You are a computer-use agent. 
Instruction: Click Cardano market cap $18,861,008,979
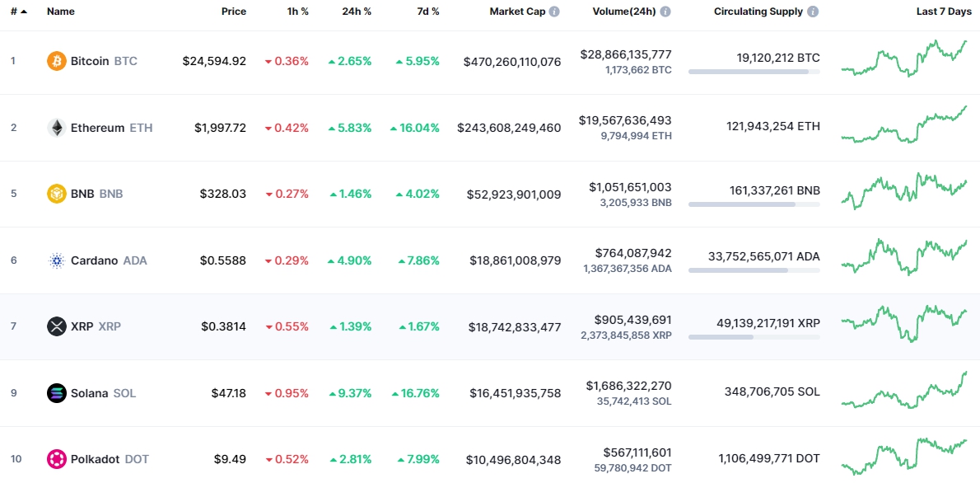pos(516,260)
